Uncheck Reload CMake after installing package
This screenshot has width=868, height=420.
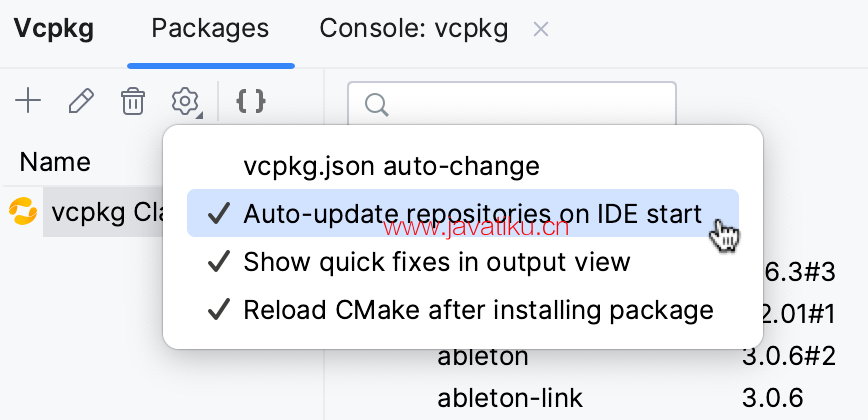tap(463, 310)
